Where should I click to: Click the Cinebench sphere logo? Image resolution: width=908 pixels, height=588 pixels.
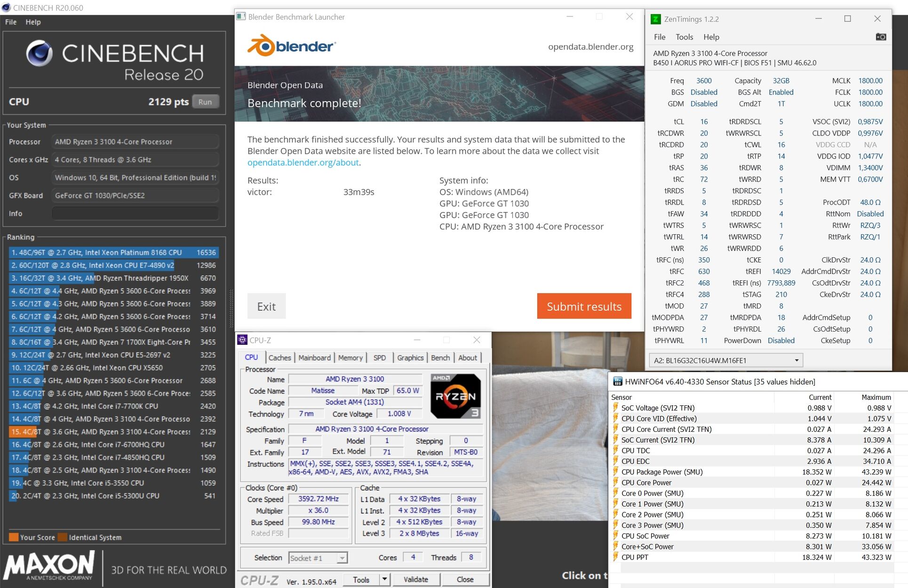coord(40,53)
